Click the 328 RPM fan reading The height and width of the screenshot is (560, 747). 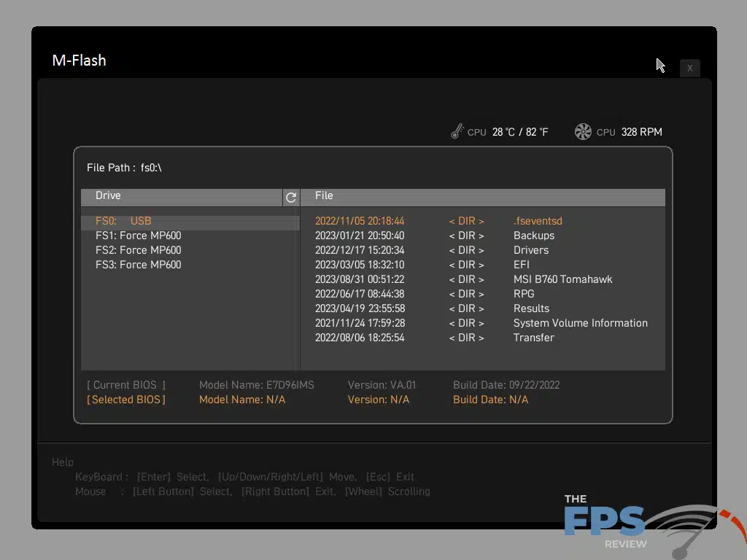pos(641,132)
